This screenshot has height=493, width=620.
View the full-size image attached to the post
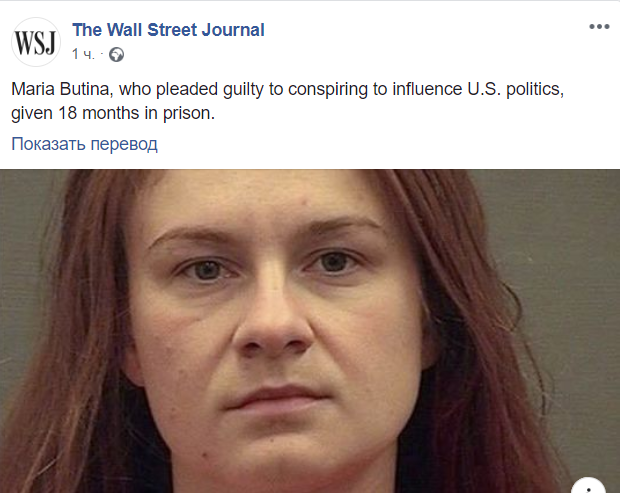click(310, 331)
